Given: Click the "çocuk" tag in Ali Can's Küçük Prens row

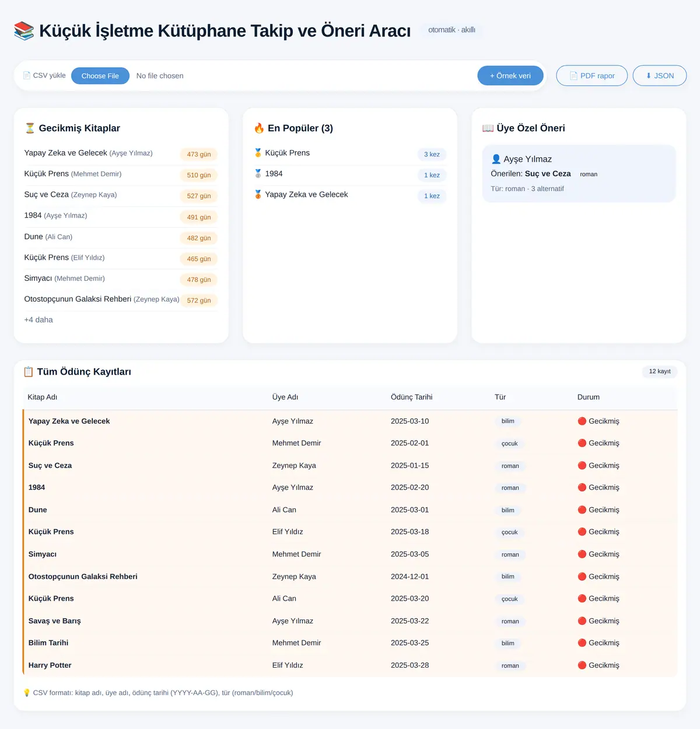Looking at the screenshot, I should coord(510,599).
